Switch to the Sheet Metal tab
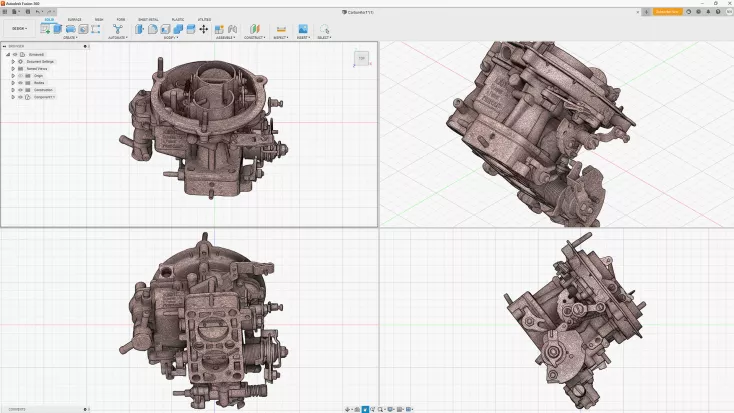 coord(148,19)
